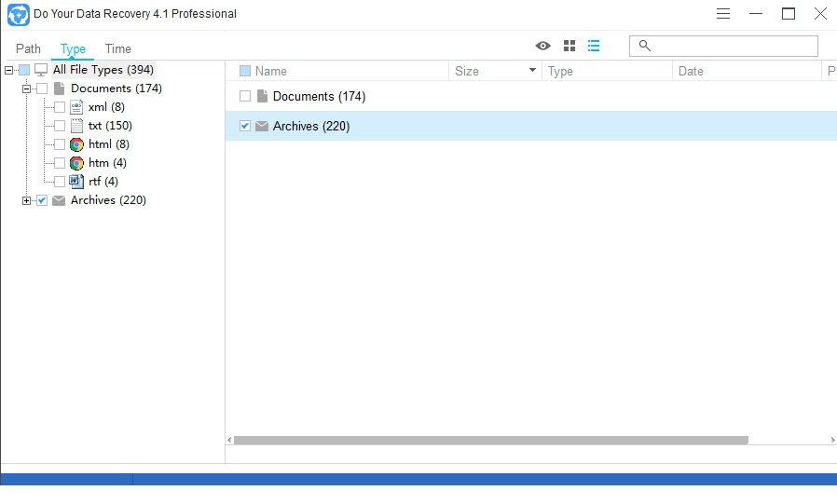Check the Documents (174) checkbox in the list

(245, 96)
